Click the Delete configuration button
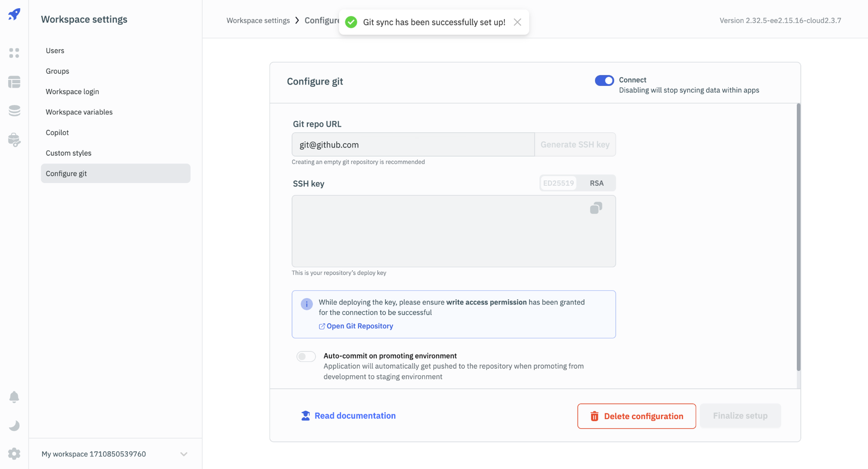This screenshot has width=868, height=469. click(x=636, y=416)
